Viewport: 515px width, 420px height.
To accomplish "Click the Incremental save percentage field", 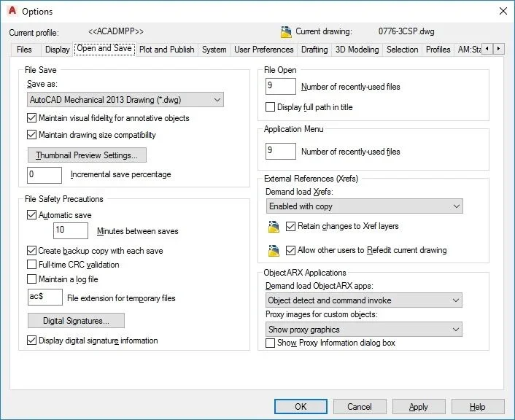I will 44,175.
